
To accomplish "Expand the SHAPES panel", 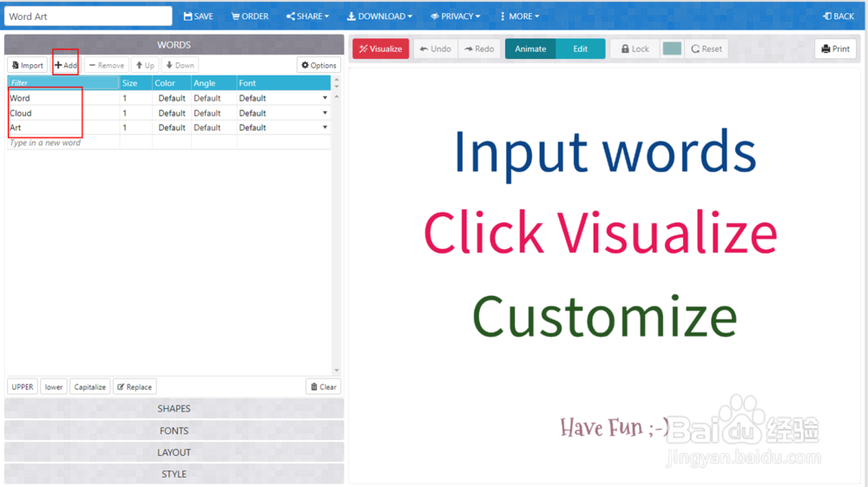I will (x=174, y=408).
